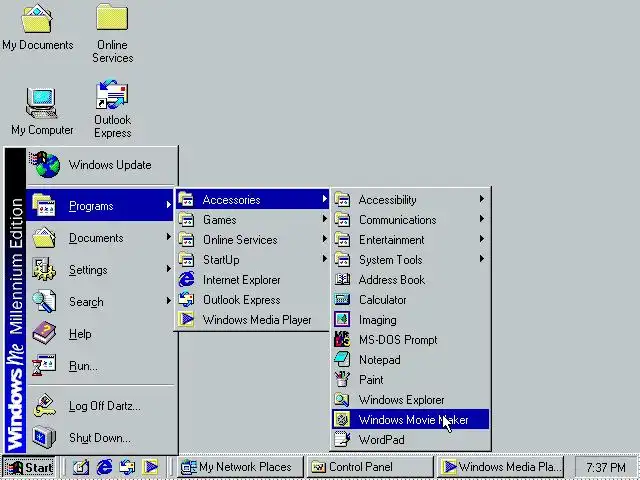The height and width of the screenshot is (480, 640).
Task: Click the Search magnifier icon in Start menu
Action: point(44,301)
